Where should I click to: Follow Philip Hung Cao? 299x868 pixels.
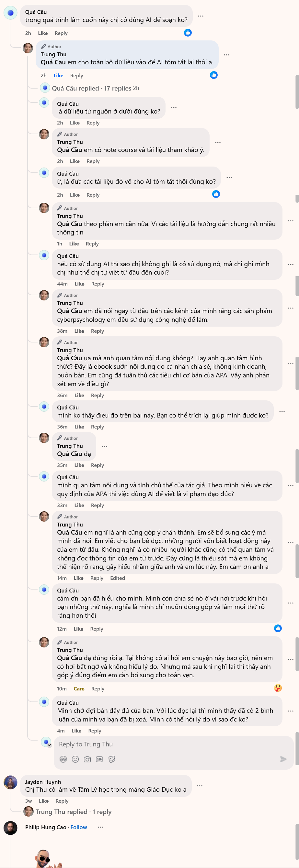coord(79,827)
